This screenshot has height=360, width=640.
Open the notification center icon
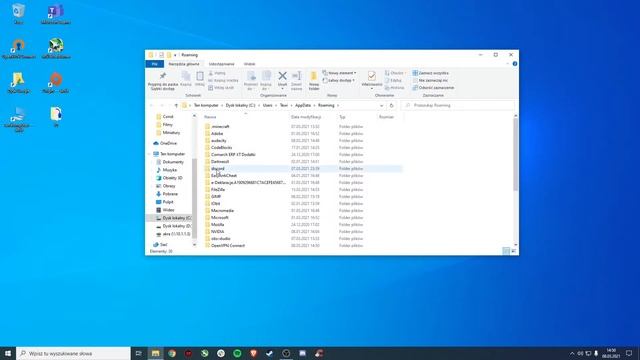pos(629,353)
